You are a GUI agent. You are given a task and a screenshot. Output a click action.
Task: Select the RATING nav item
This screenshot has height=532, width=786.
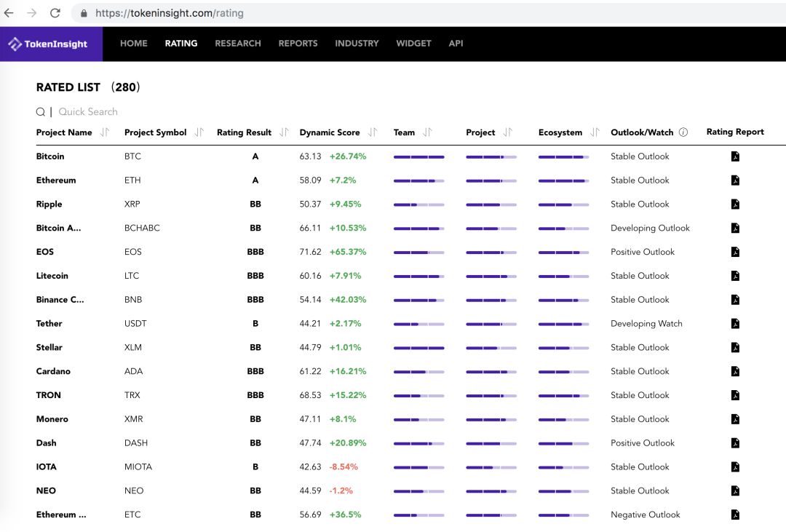tap(181, 44)
